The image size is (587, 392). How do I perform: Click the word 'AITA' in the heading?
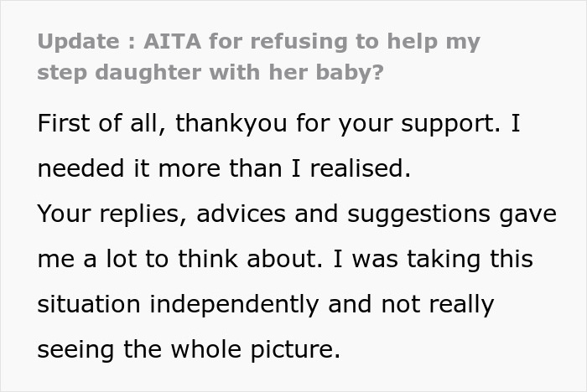173,41
